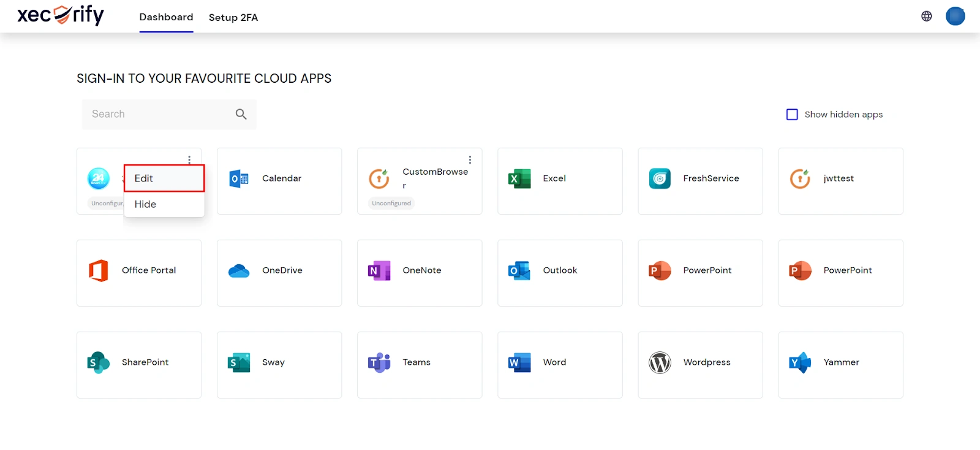The width and height of the screenshot is (980, 450).
Task: Open CustomBrowser three-dot options menu
Action: click(470, 160)
